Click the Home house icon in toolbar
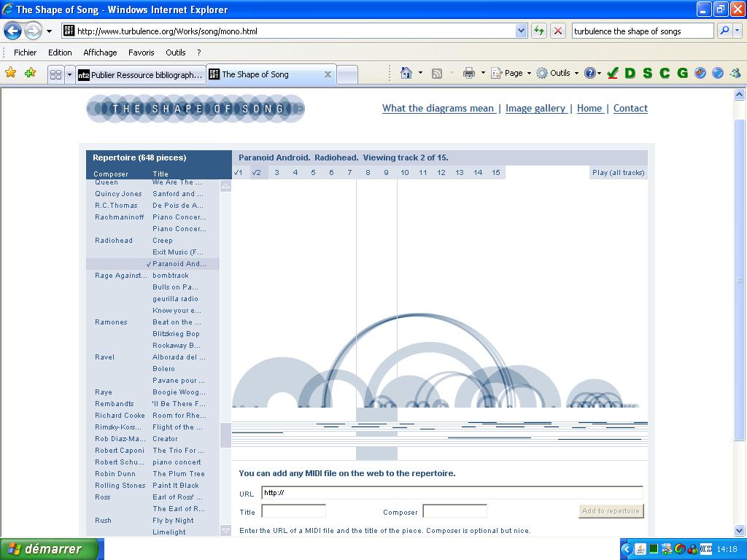The height and width of the screenshot is (560, 747). 406,73
